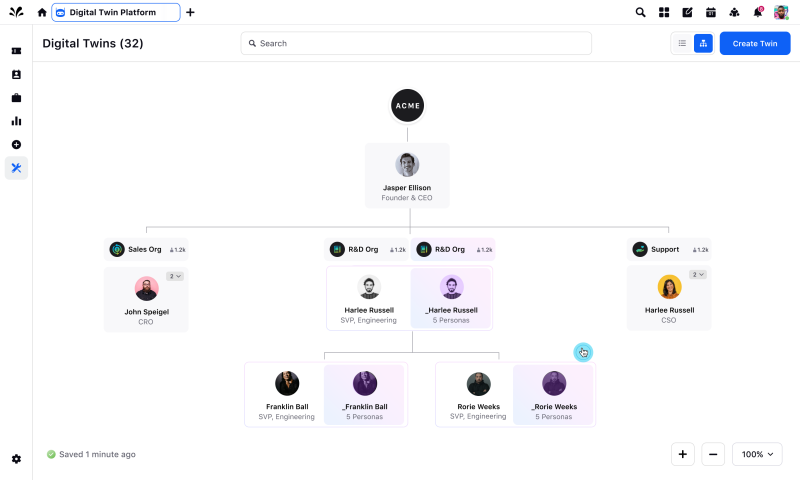Click the zoom out minus button
The height and width of the screenshot is (480, 800).
[x=713, y=454]
